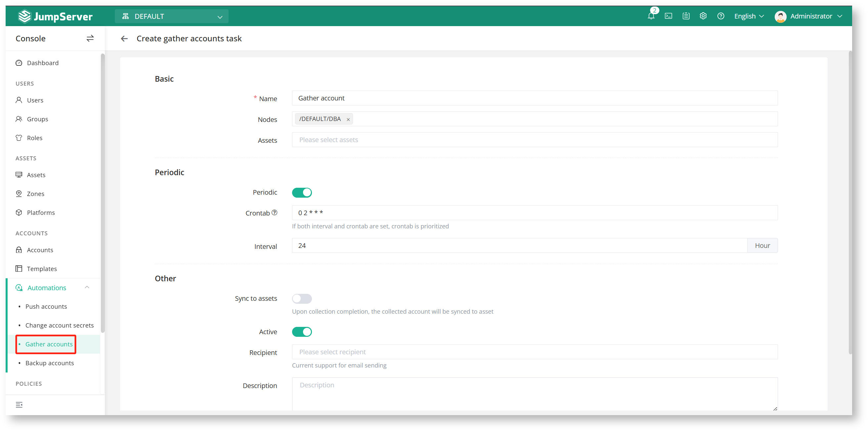The image size is (868, 431).
Task: Remove the /DEFAULT/DBA node tag
Action: 348,119
